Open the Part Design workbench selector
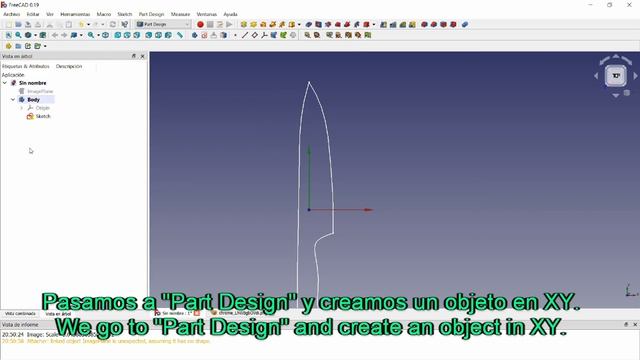Image resolution: width=640 pixels, height=360 pixels. pos(163,24)
